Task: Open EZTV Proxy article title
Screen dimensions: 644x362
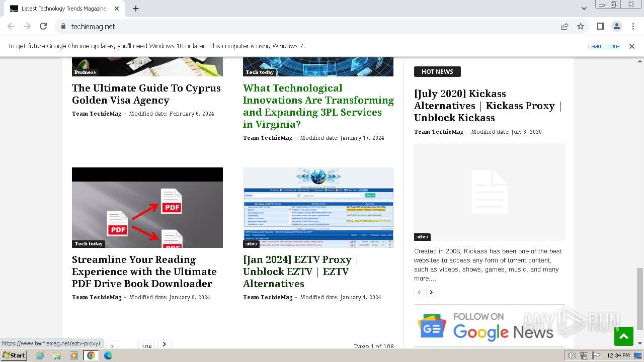Action: coord(300,271)
